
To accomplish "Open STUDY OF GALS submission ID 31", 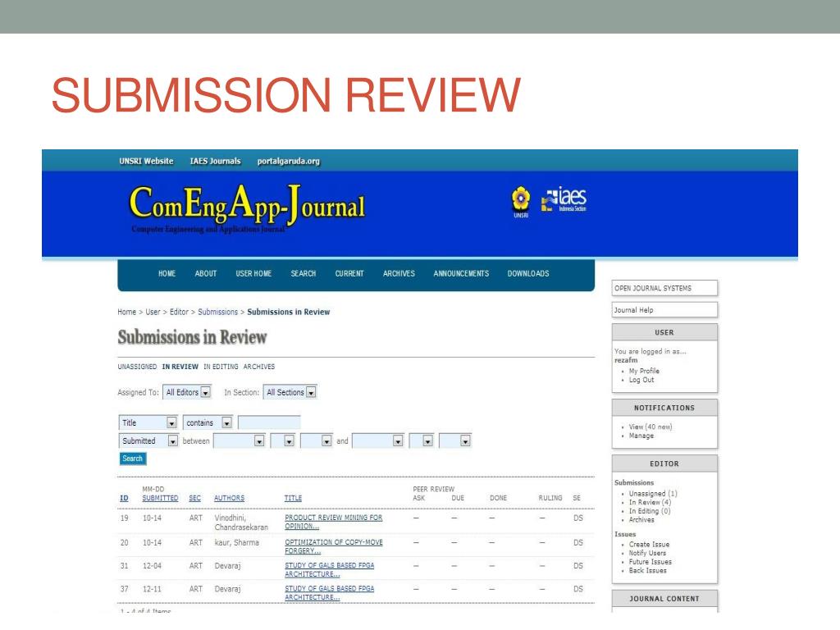I will click(330, 569).
